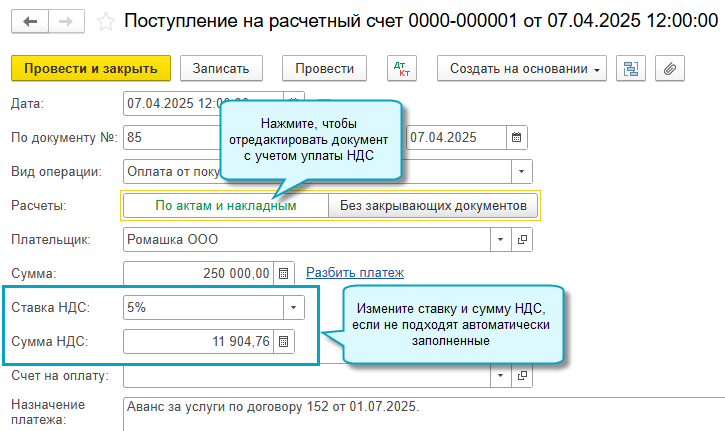Click the Сумма НДС field 11 904,76
The height and width of the screenshot is (431, 725).
(x=198, y=342)
